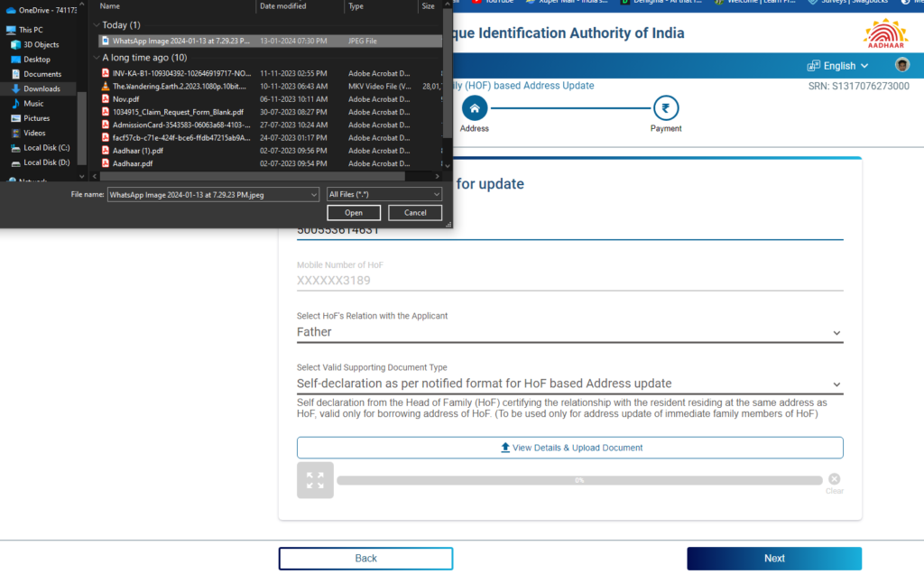Click the Desktop folder icon in sidebar
This screenshot has height=574, width=924.
[16, 59]
